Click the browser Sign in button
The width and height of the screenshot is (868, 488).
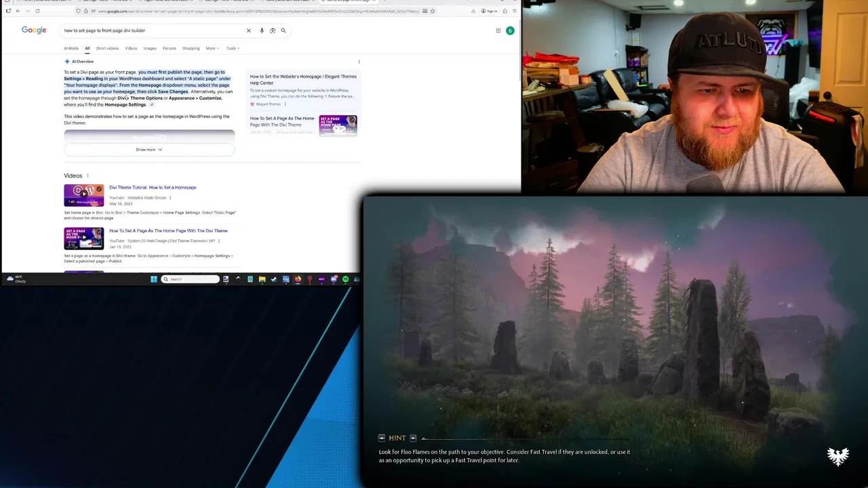[x=489, y=11]
